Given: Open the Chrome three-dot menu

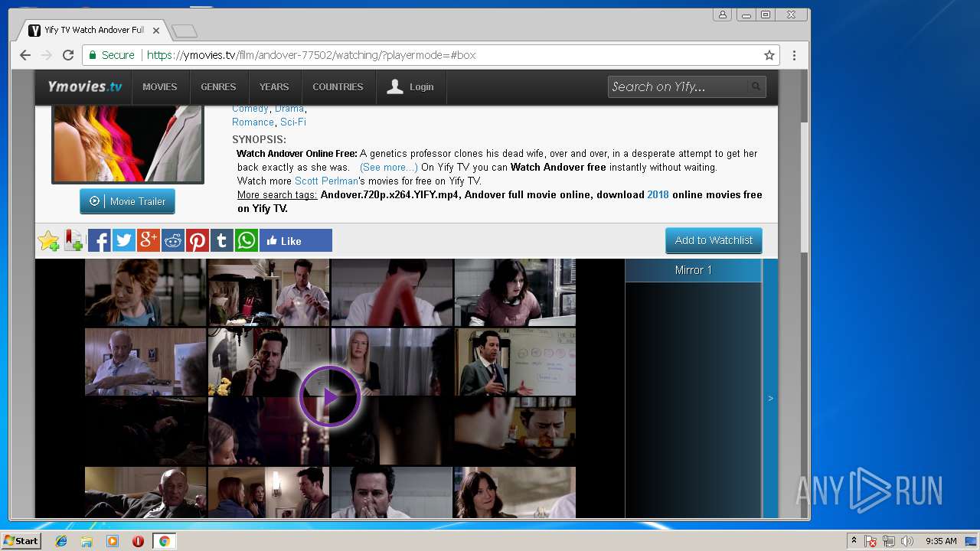Looking at the screenshot, I should coord(794,55).
